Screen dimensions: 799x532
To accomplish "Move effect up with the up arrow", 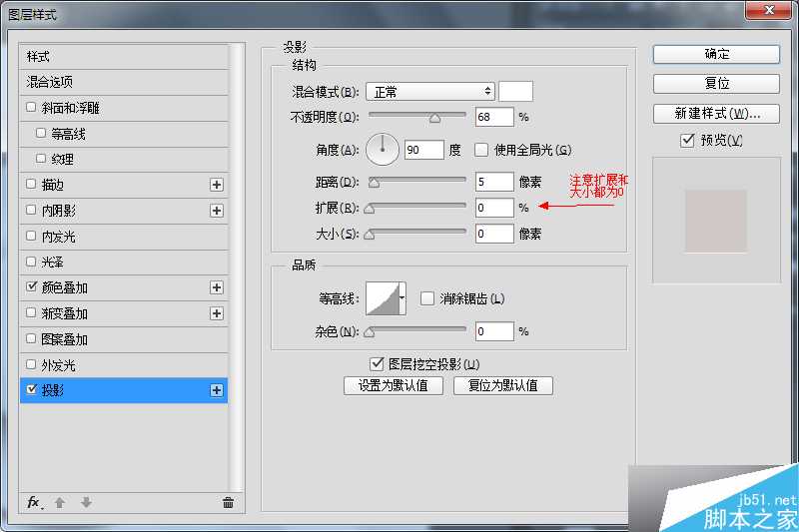I will [60, 502].
